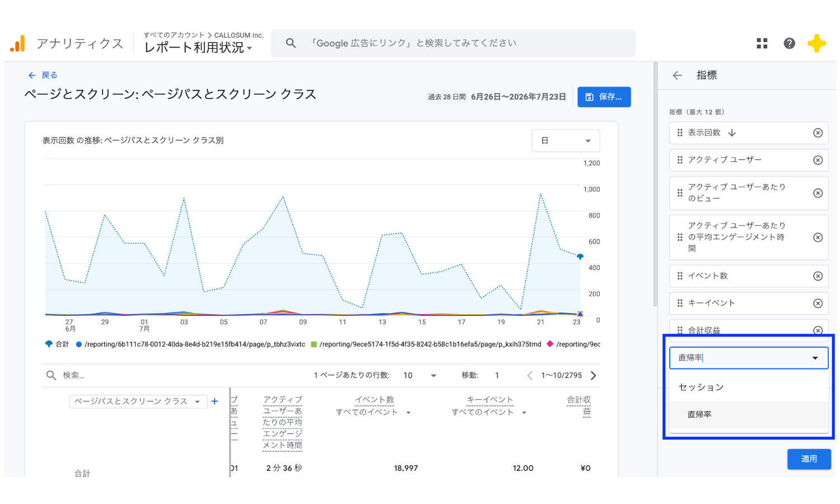Click the イベント数 column header
Image resolution: width=840 pixels, height=504 pixels.
[374, 400]
